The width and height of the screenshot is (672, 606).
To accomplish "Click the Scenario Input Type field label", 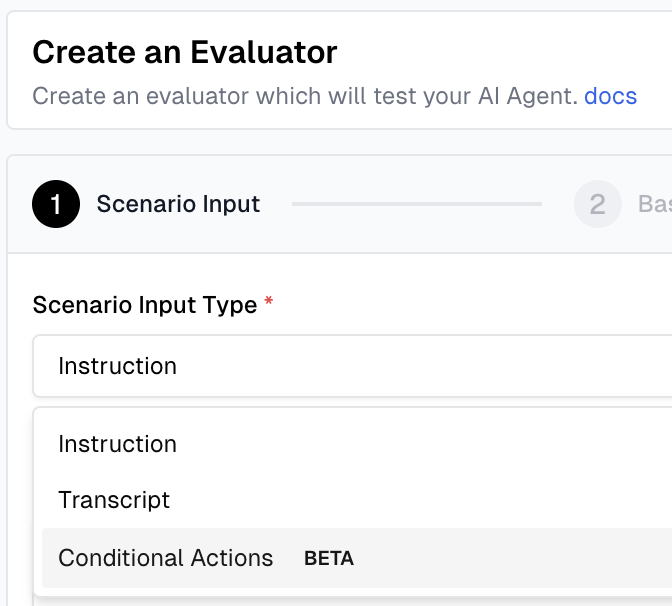I will click(145, 305).
